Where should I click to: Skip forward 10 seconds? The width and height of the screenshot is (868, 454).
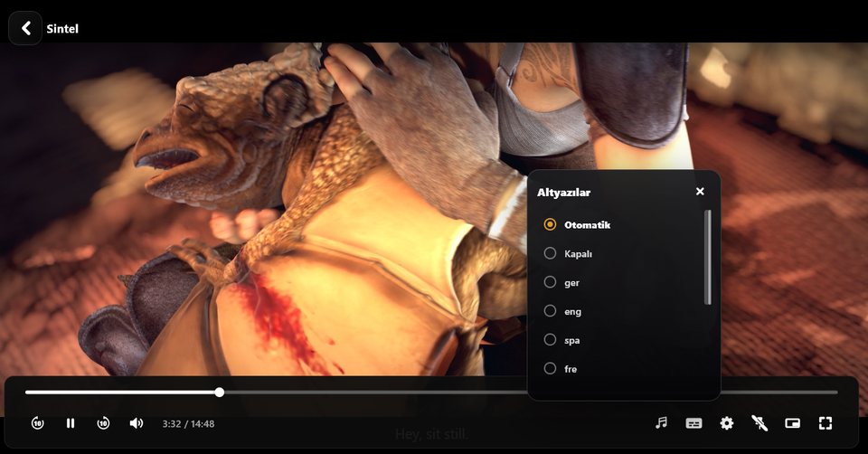pyautogui.click(x=103, y=423)
